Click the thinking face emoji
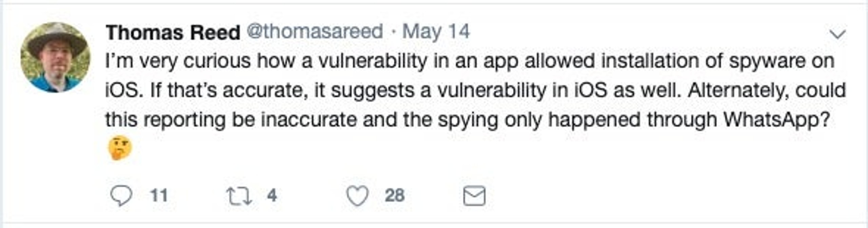The height and width of the screenshot is (228, 868). pos(120,148)
